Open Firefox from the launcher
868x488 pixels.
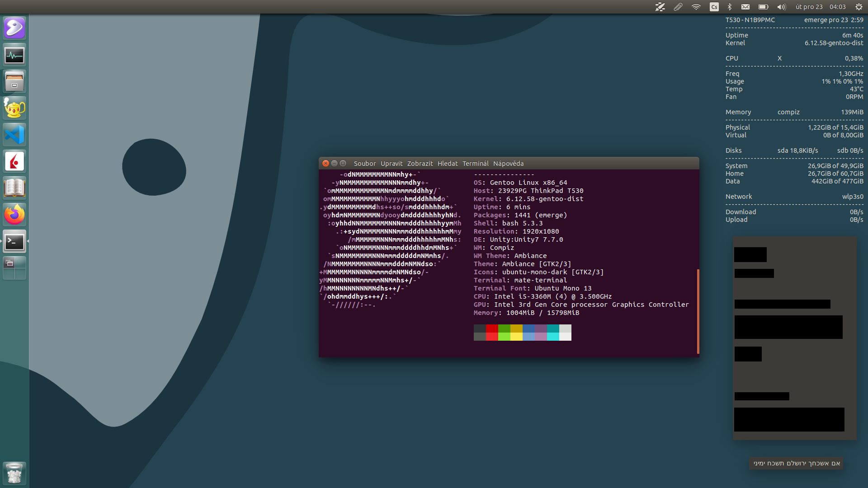coord(14,215)
